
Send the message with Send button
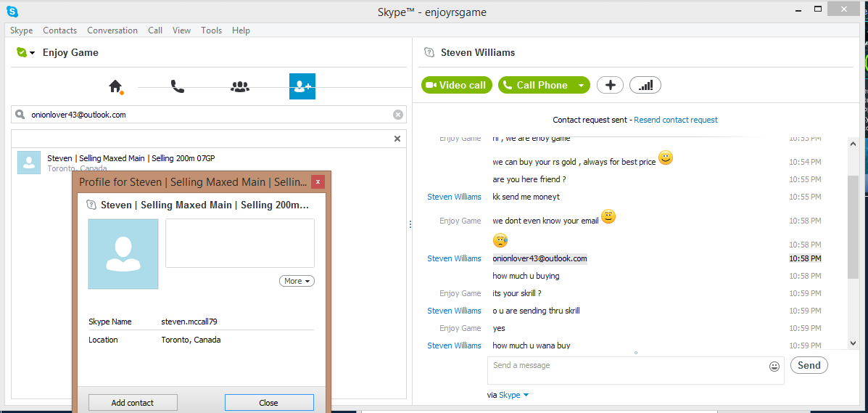click(x=809, y=365)
